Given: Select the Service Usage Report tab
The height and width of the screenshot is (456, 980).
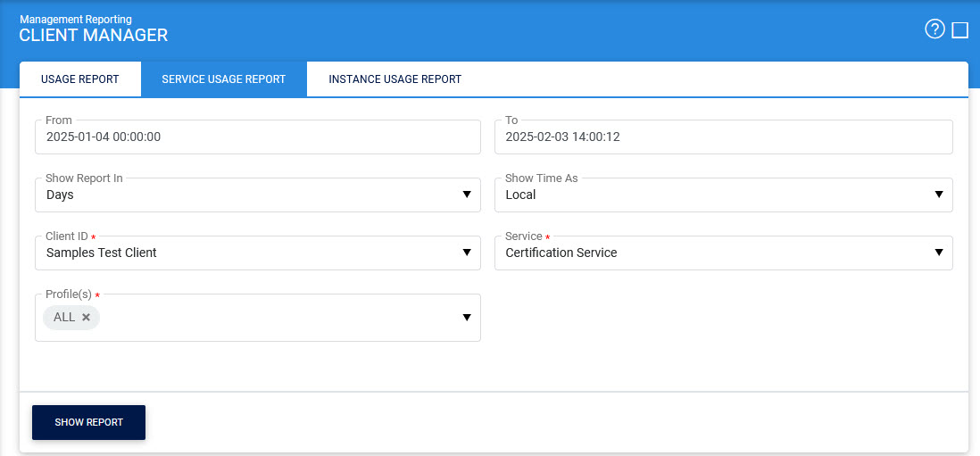Looking at the screenshot, I should [224, 79].
